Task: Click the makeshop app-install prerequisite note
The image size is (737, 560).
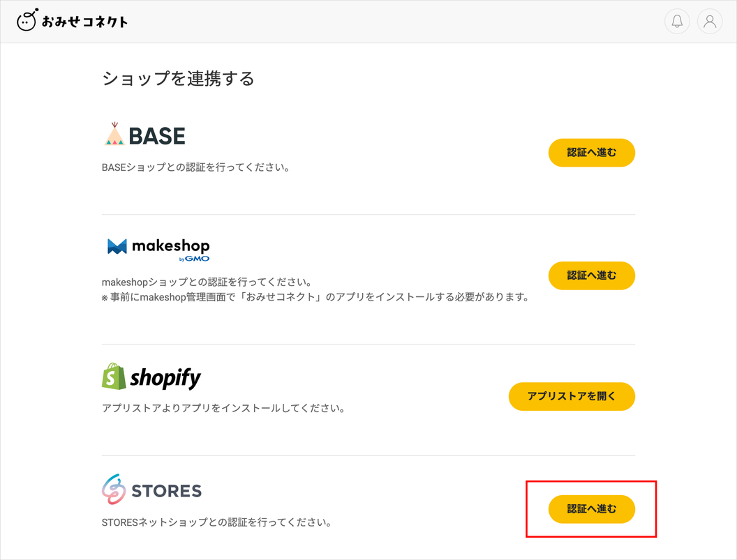Action: coord(315,297)
